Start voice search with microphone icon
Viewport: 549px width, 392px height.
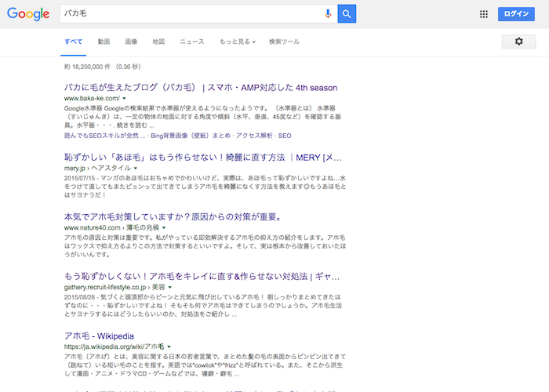328,13
